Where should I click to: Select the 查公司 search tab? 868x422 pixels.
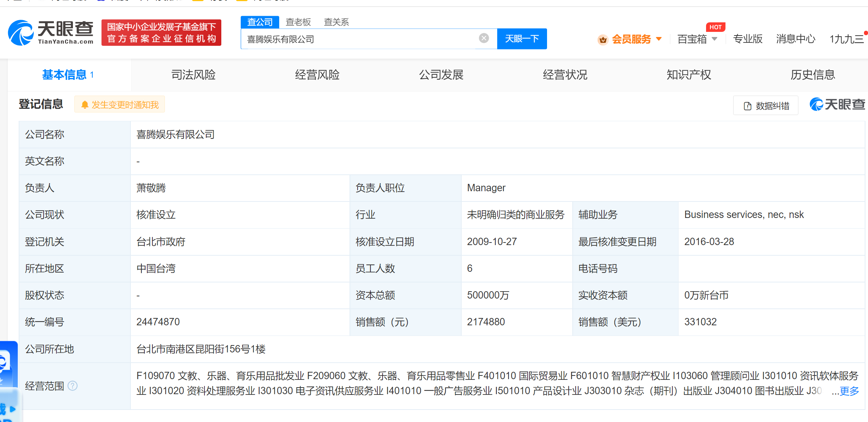coord(260,22)
